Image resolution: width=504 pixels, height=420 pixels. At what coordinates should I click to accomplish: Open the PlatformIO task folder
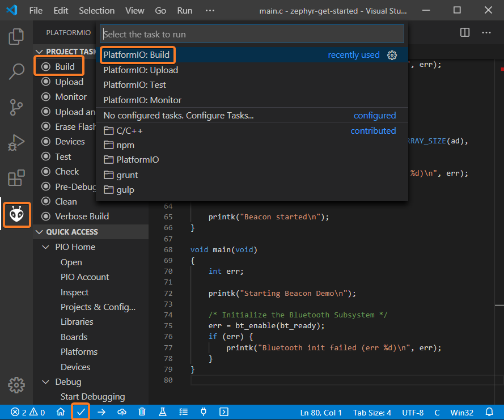(x=252, y=160)
